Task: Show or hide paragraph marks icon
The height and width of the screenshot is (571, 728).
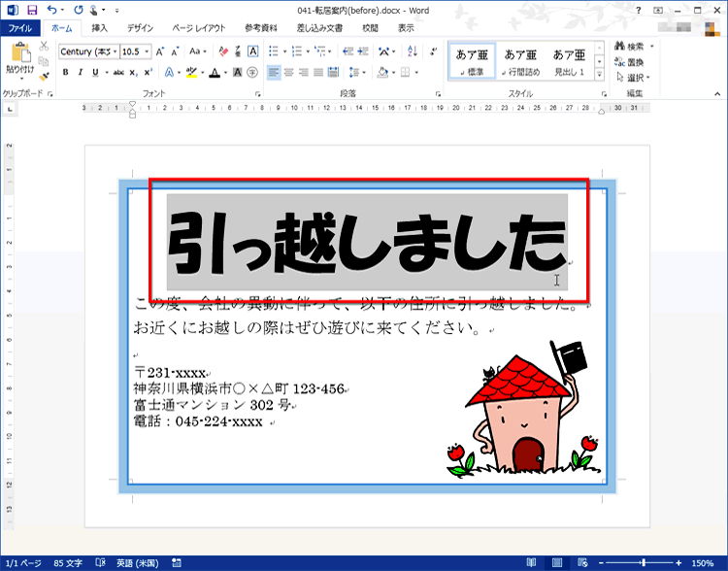Action: coord(433,51)
